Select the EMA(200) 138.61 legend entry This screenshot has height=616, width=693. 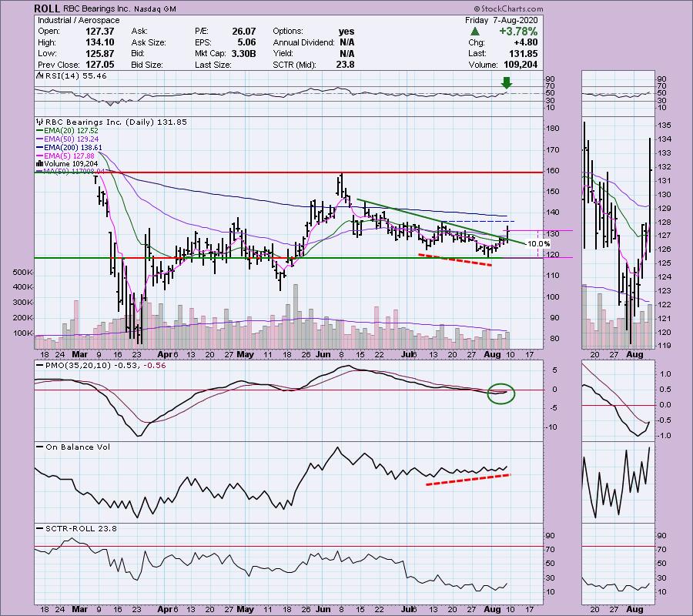(x=69, y=149)
